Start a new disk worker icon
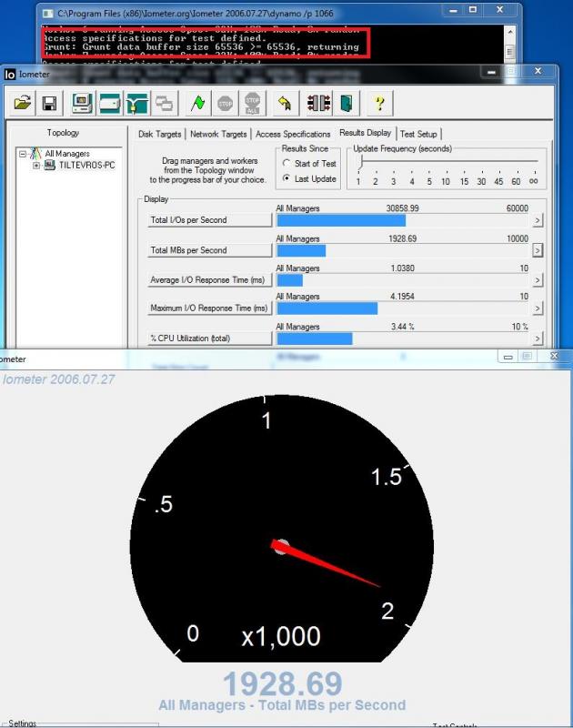 point(110,103)
